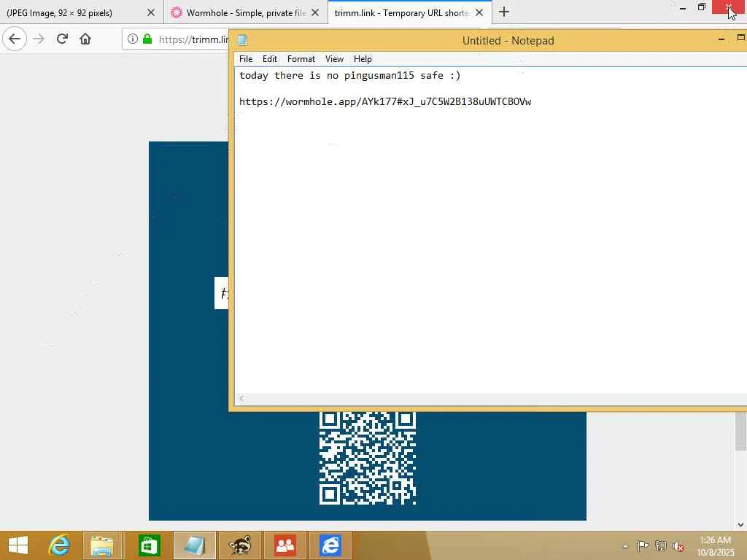This screenshot has height=560, width=747.
Task: Click the wormhole.app URL text in Notepad
Action: pyautogui.click(x=385, y=101)
